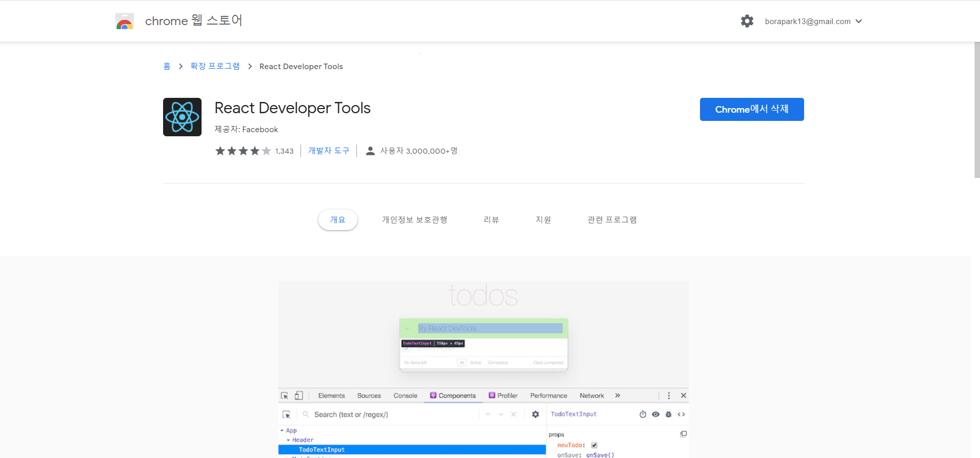Toggle the newTodo checkbox
Screen dimensions: 980x458
(594, 445)
